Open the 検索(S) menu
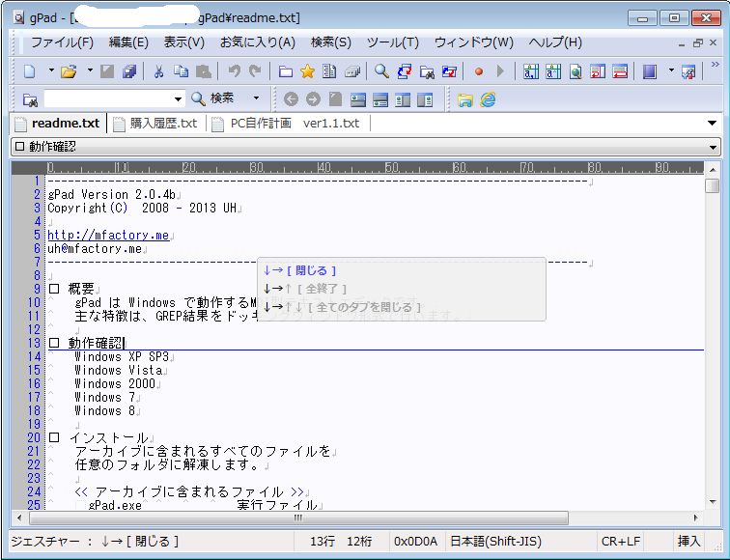The height and width of the screenshot is (560, 730). [331, 42]
